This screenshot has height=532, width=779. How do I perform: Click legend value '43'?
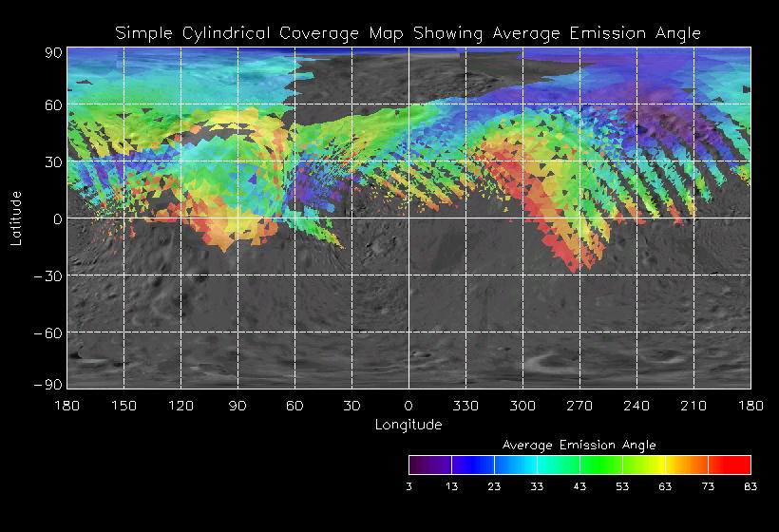pyautogui.click(x=579, y=486)
